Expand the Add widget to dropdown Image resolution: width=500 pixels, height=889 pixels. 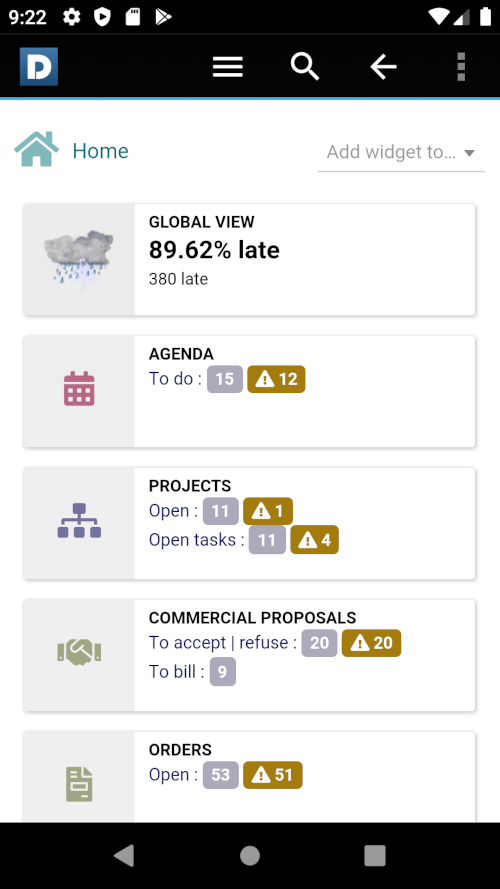coord(401,152)
